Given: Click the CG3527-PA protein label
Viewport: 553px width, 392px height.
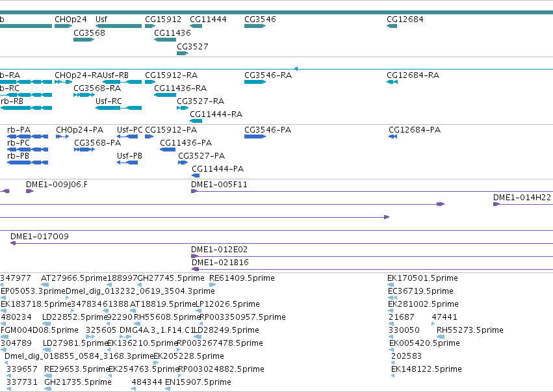Looking at the screenshot, I should coord(201,156).
